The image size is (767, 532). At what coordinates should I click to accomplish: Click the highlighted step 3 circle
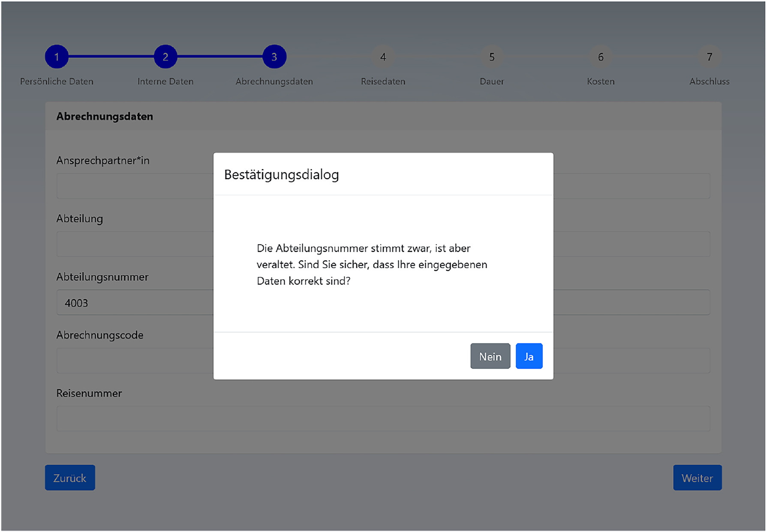274,56
